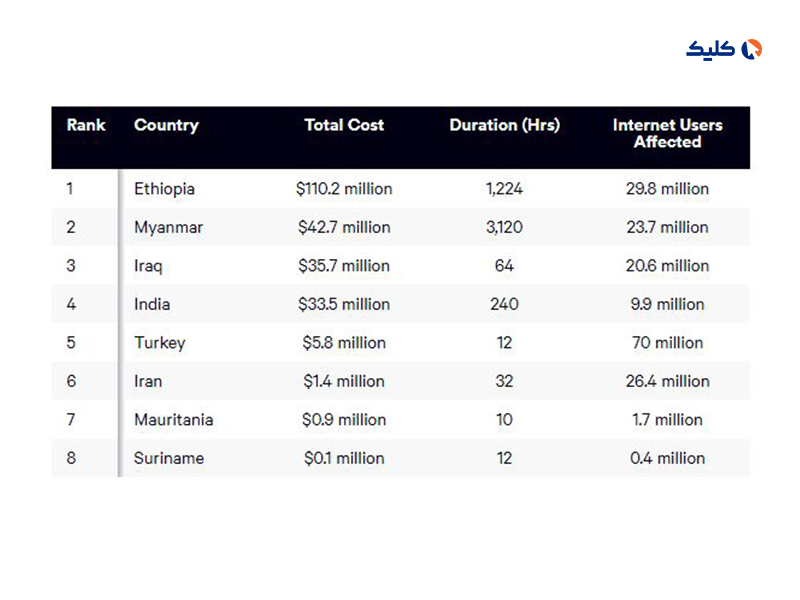Click the Duration (Hrs) column header
The image size is (800, 600).
504,125
